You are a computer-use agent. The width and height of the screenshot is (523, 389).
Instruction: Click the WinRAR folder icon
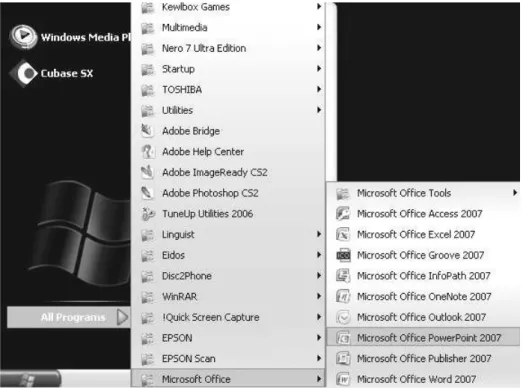point(148,297)
